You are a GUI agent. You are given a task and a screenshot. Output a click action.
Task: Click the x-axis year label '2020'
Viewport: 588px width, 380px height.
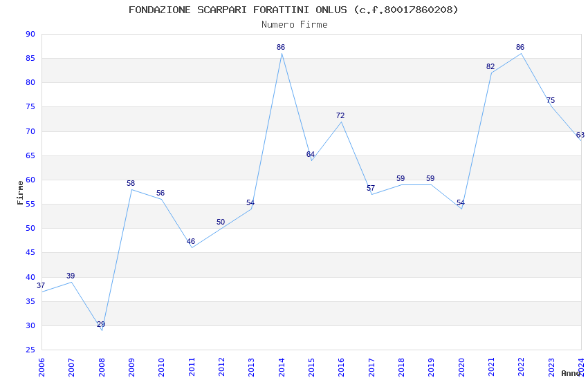tap(461, 367)
